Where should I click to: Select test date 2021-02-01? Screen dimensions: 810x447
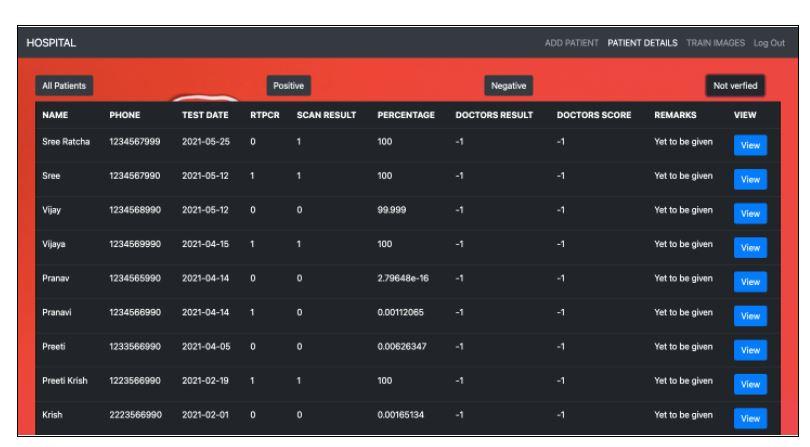205,414
